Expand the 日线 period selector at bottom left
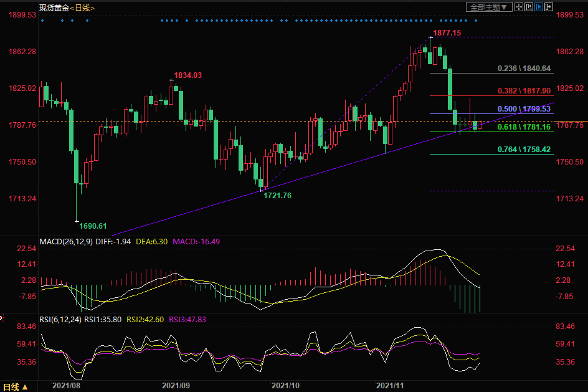 (16, 386)
